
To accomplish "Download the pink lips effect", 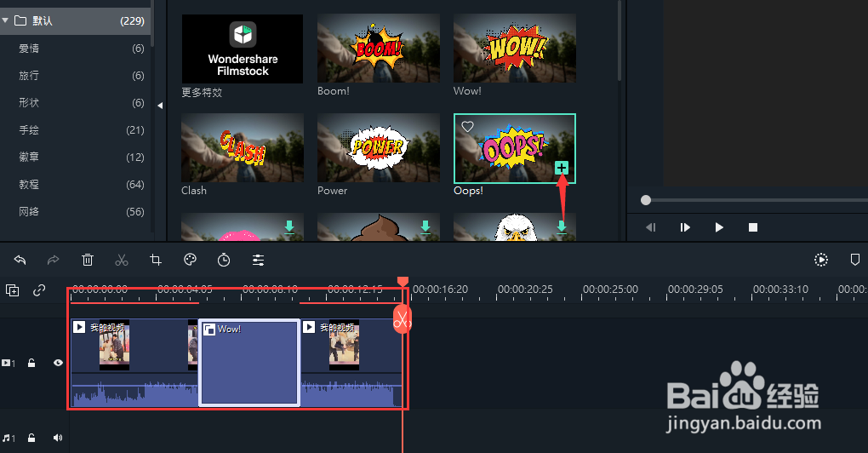I will 289,227.
